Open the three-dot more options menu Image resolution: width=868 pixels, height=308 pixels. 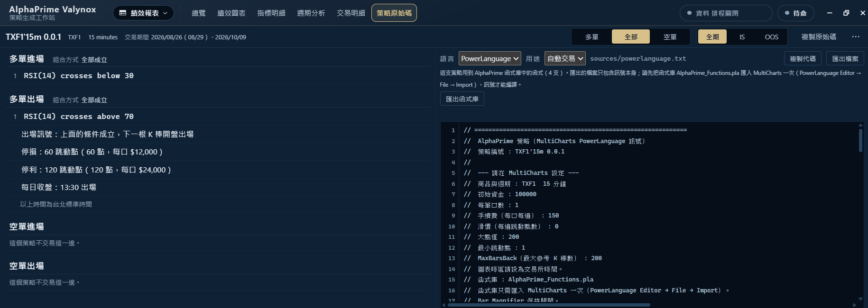(x=856, y=36)
